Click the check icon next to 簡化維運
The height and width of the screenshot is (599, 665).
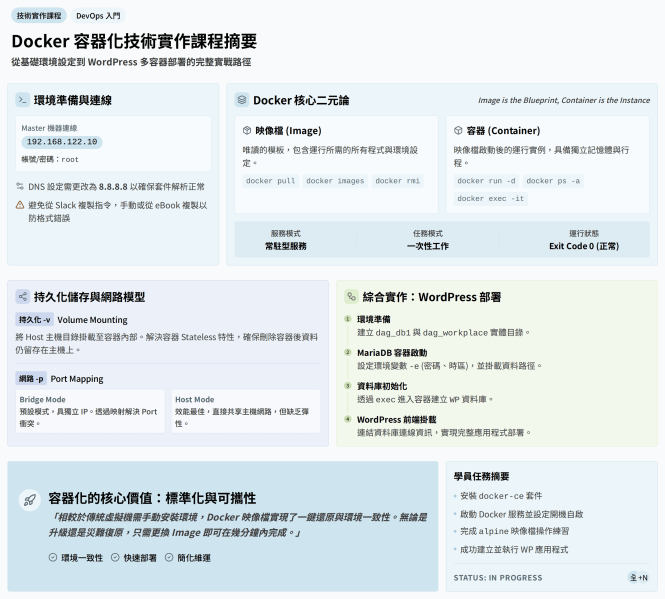(169, 557)
